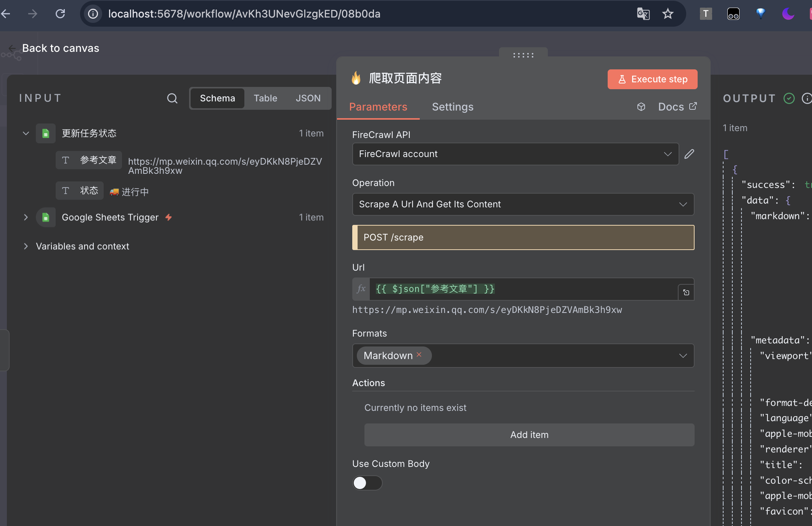Remove the Markdown format tag
812x526 pixels.
[419, 354]
